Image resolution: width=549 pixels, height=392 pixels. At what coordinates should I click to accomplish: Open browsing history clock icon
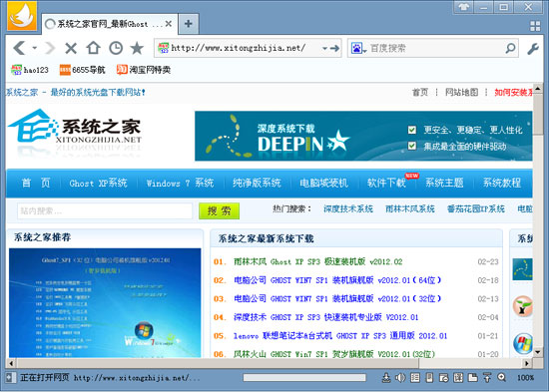pyautogui.click(x=116, y=48)
